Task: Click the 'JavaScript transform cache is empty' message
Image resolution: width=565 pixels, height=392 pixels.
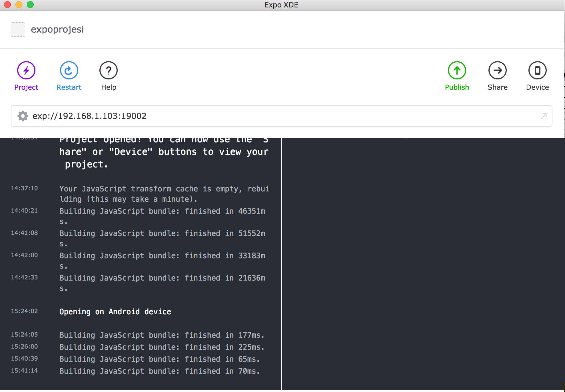Action: (165, 194)
